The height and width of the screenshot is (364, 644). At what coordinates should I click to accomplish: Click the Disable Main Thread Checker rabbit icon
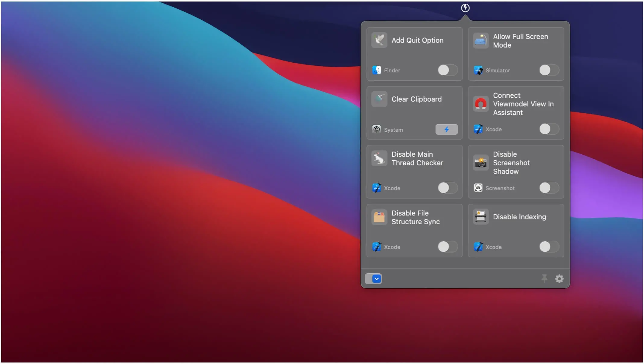pos(379,158)
